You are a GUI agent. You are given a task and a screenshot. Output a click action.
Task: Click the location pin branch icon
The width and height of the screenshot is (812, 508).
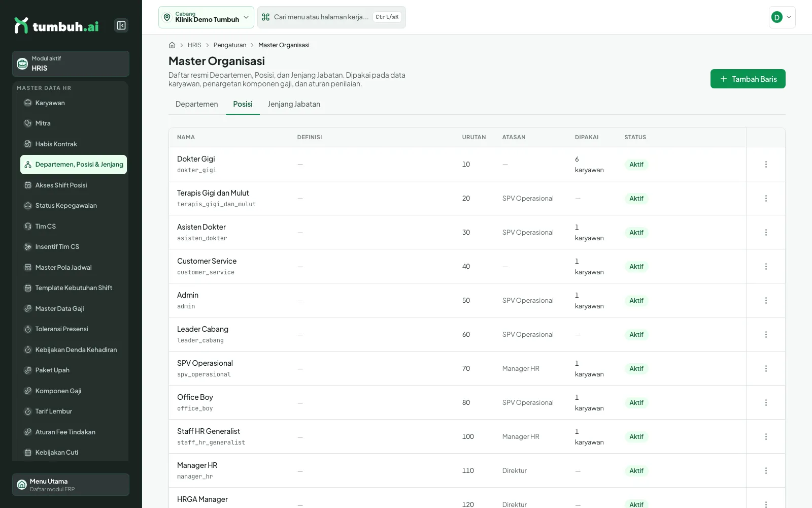(x=167, y=17)
